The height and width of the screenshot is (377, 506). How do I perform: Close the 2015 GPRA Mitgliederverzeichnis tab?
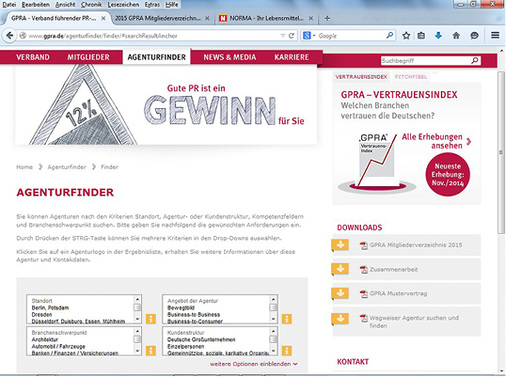[x=207, y=18]
